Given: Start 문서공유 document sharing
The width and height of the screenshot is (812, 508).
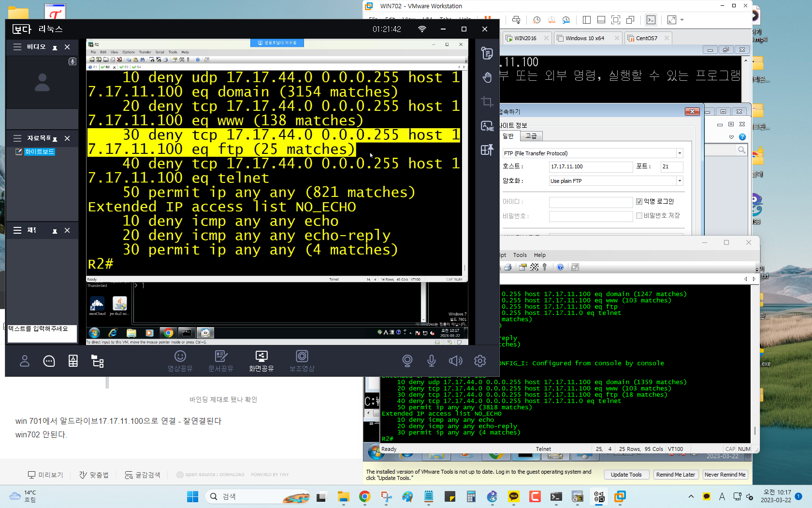Looking at the screenshot, I should 221,361.
